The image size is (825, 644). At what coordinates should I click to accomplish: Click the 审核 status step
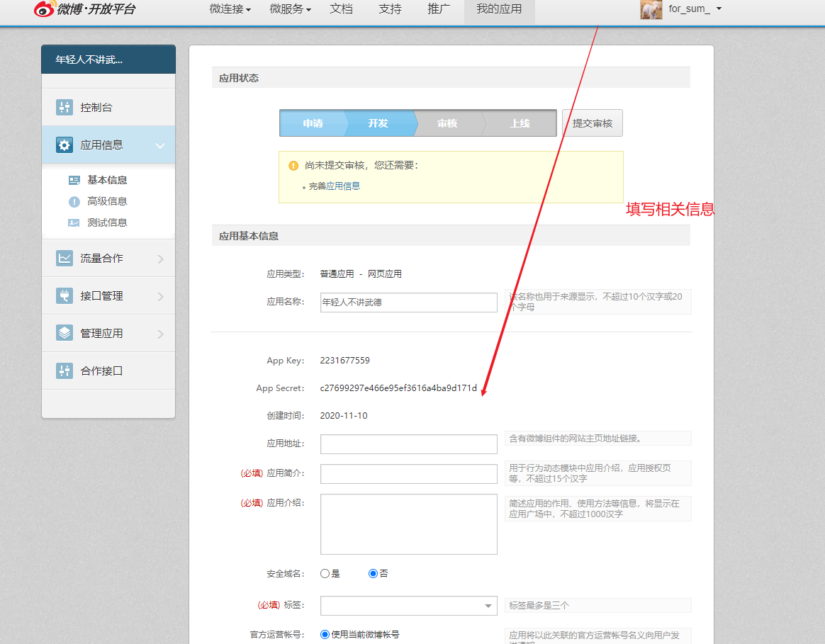click(447, 123)
